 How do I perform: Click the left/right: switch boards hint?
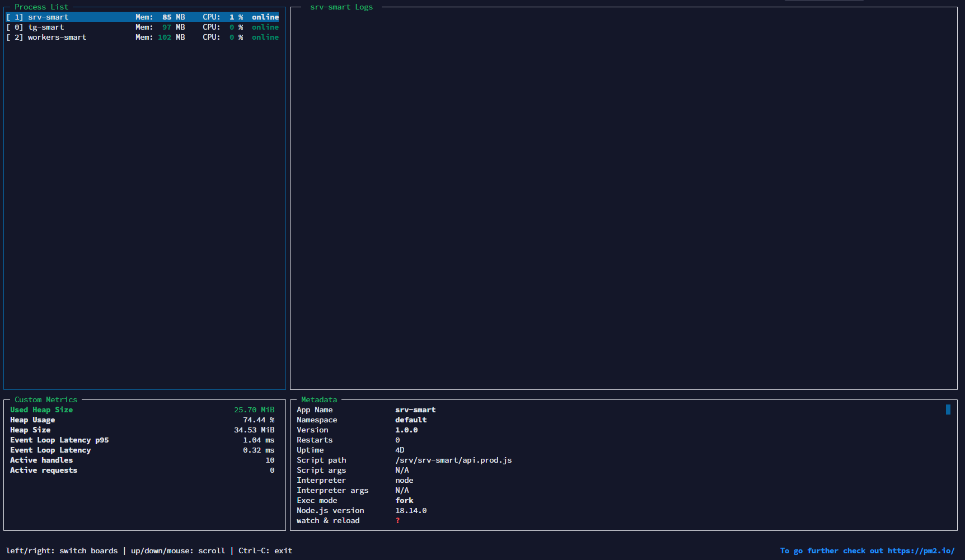tap(62, 551)
